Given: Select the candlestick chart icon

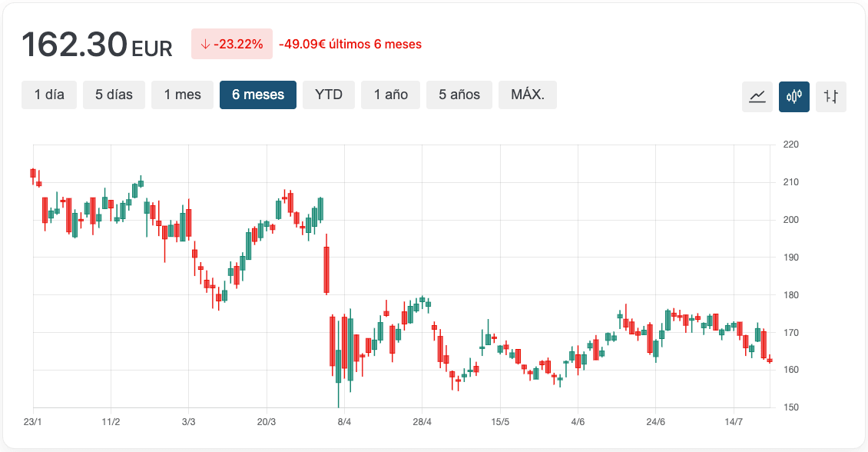Looking at the screenshot, I should click(794, 96).
